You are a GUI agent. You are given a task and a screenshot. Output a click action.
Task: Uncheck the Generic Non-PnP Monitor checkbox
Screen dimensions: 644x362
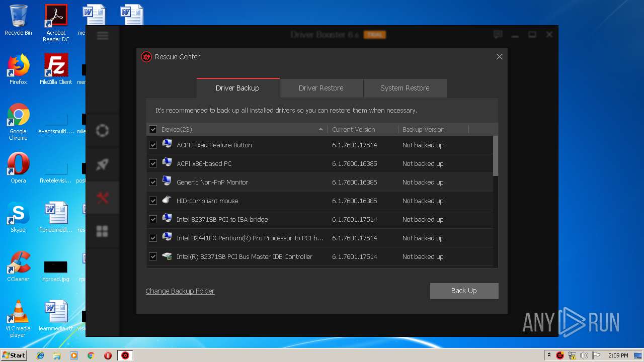pyautogui.click(x=153, y=182)
